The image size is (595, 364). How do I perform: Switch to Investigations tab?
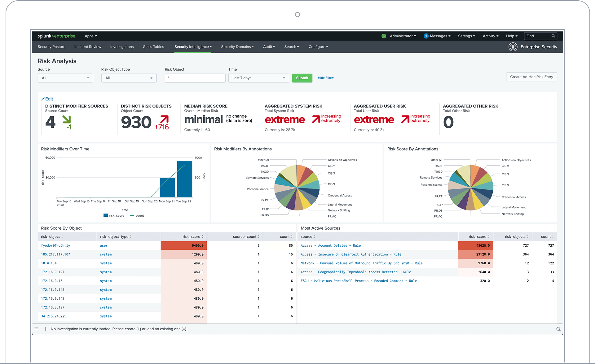tap(122, 47)
